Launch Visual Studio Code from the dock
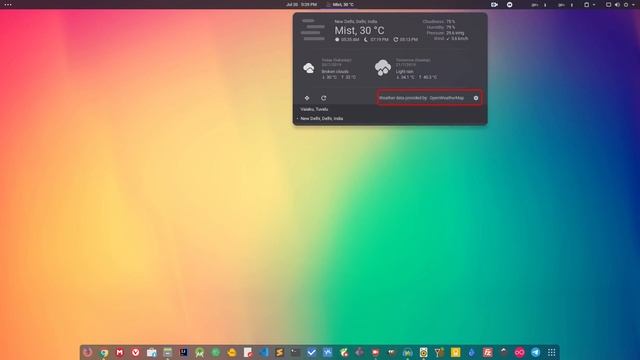This screenshot has height=360, width=640. 264,352
